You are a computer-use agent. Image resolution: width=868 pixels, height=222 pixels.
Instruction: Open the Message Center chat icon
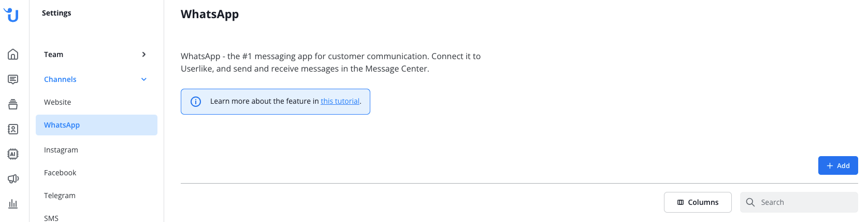13,79
